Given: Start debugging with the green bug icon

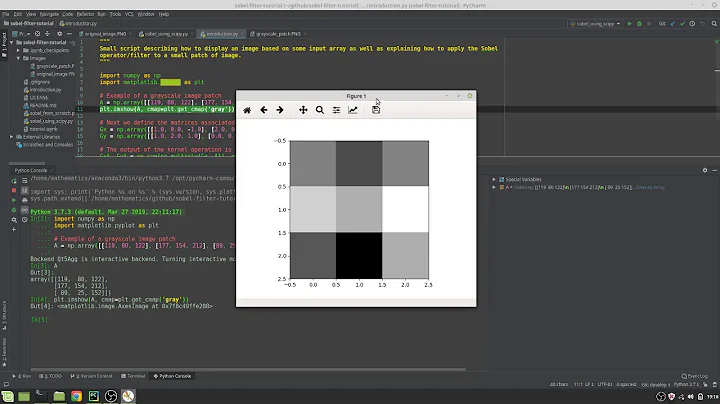Looking at the screenshot, I should [x=639, y=23].
